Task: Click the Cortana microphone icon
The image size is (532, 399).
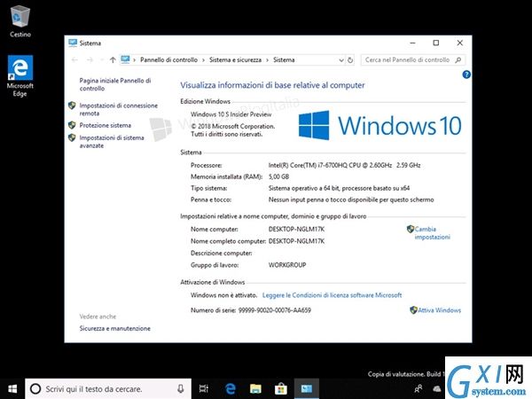Action: (181, 389)
